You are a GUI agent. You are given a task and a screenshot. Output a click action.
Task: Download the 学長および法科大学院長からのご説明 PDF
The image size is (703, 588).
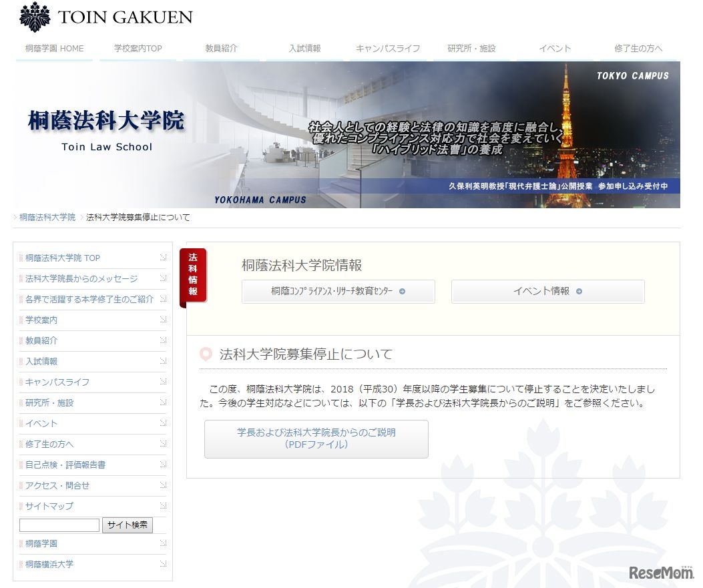[316, 438]
